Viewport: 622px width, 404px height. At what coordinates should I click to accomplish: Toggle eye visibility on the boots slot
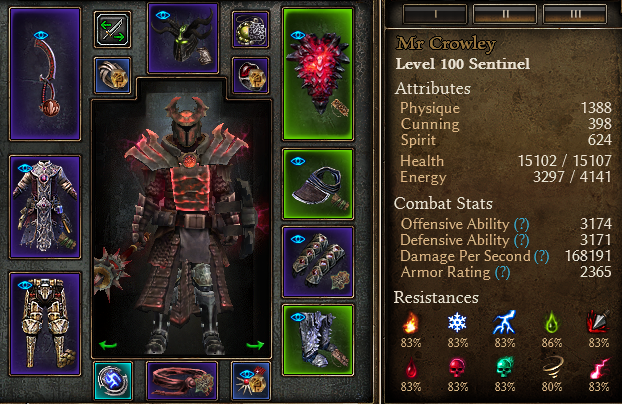(298, 317)
